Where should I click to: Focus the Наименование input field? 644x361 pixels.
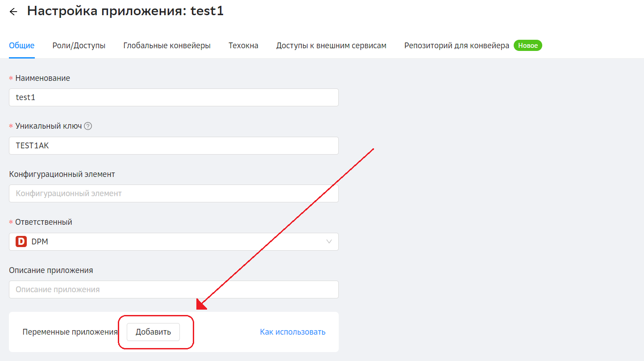coord(174,97)
